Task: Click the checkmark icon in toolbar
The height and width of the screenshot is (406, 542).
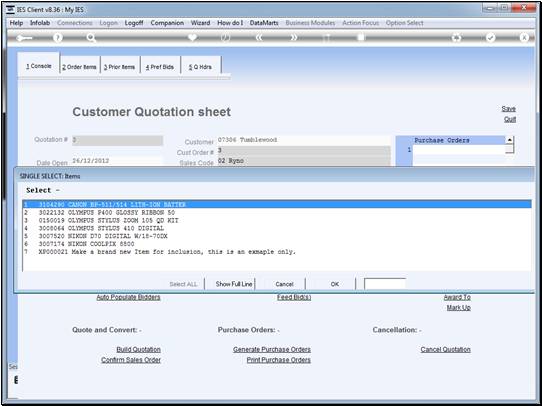Action: (490, 38)
